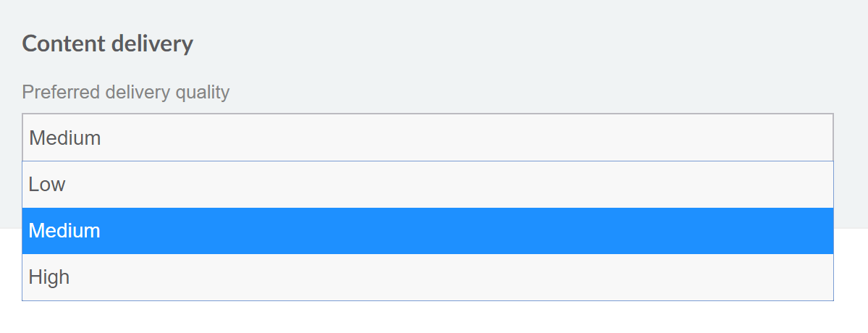Lower content delivery quality to Low
Image resolution: width=868 pixels, height=333 pixels.
427,185
